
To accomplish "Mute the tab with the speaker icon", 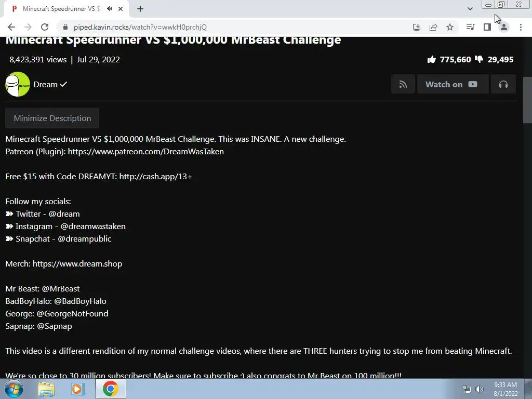I will (109, 9).
